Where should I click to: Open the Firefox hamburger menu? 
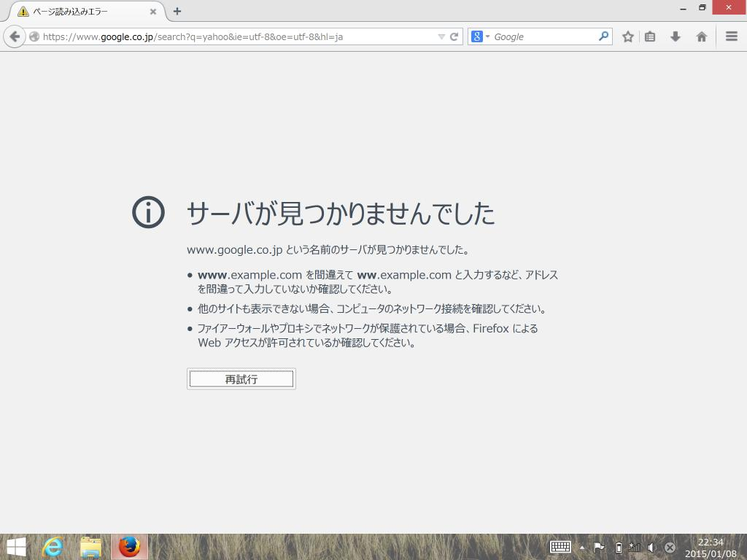[x=732, y=36]
